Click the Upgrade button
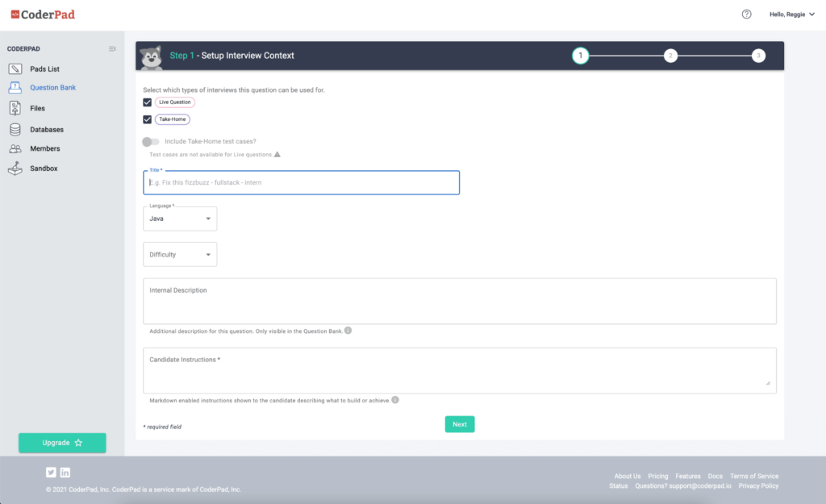 tap(62, 443)
